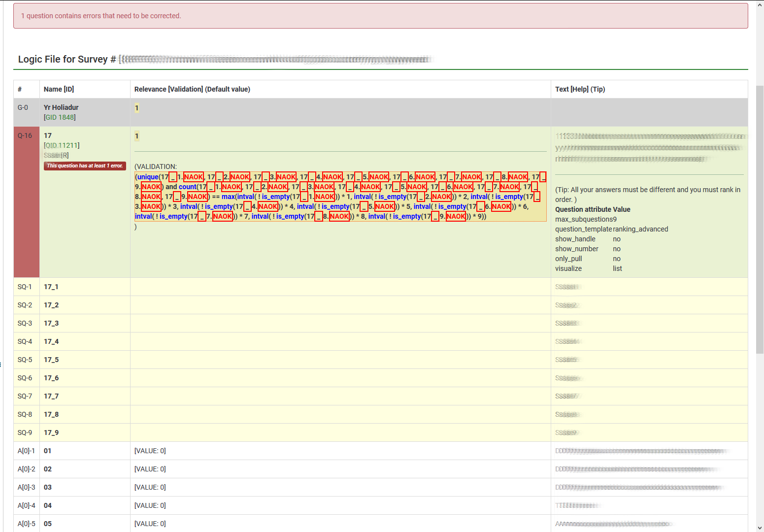Click the [VALUE: 0] cell for answer 03
The image size is (764, 532).
point(150,487)
